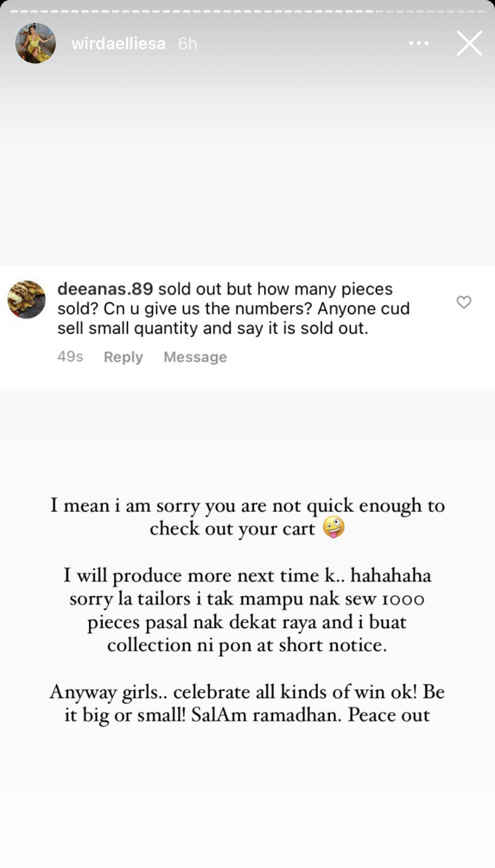Like the deeanas.89 comment with heart icon

464,302
